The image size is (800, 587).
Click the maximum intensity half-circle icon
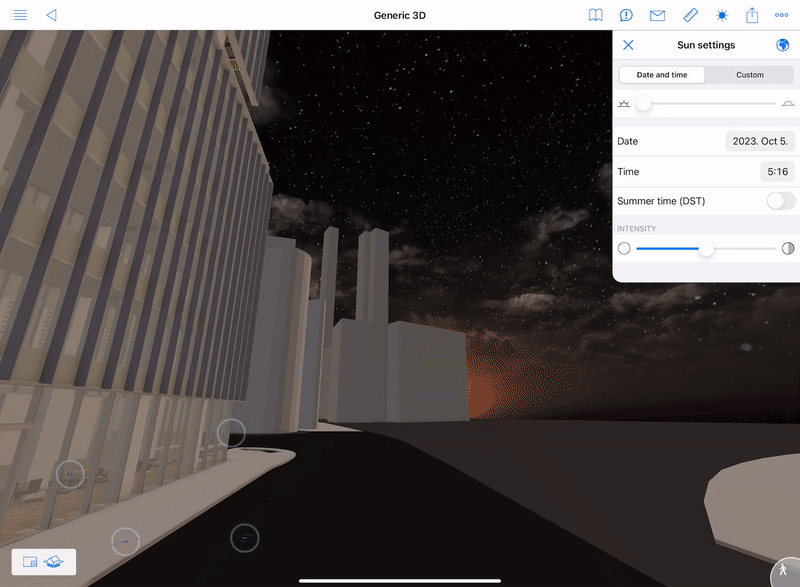(x=788, y=249)
